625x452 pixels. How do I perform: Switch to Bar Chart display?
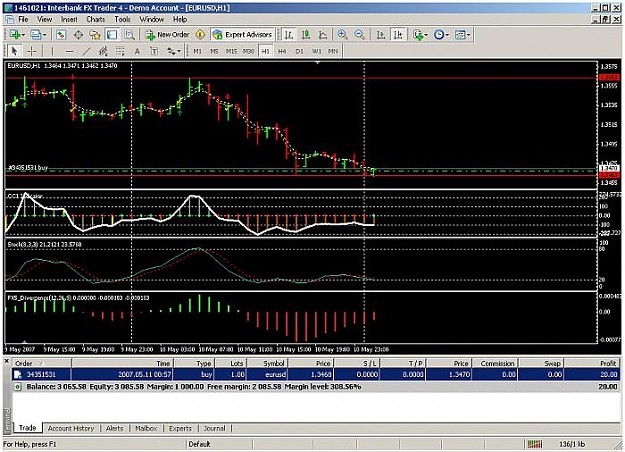coord(289,35)
